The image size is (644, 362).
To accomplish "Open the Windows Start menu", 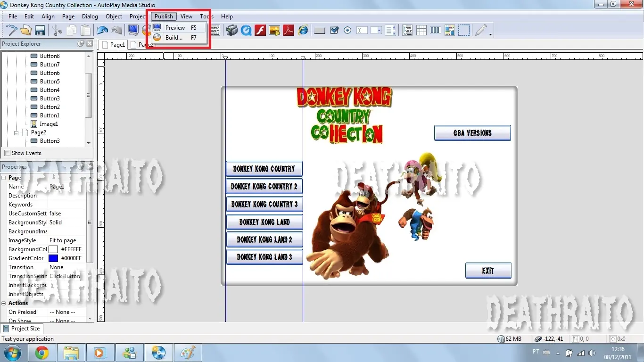I will 12,353.
